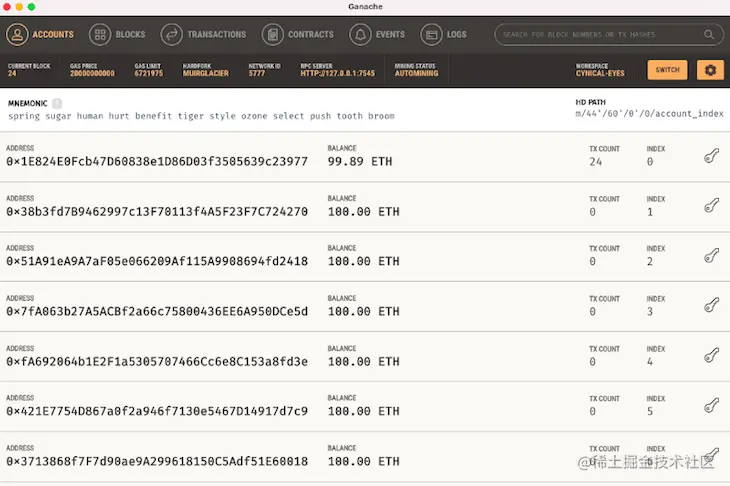Screen dimensions: 730x486
Task: Show private key for account index 0
Action: [711, 156]
